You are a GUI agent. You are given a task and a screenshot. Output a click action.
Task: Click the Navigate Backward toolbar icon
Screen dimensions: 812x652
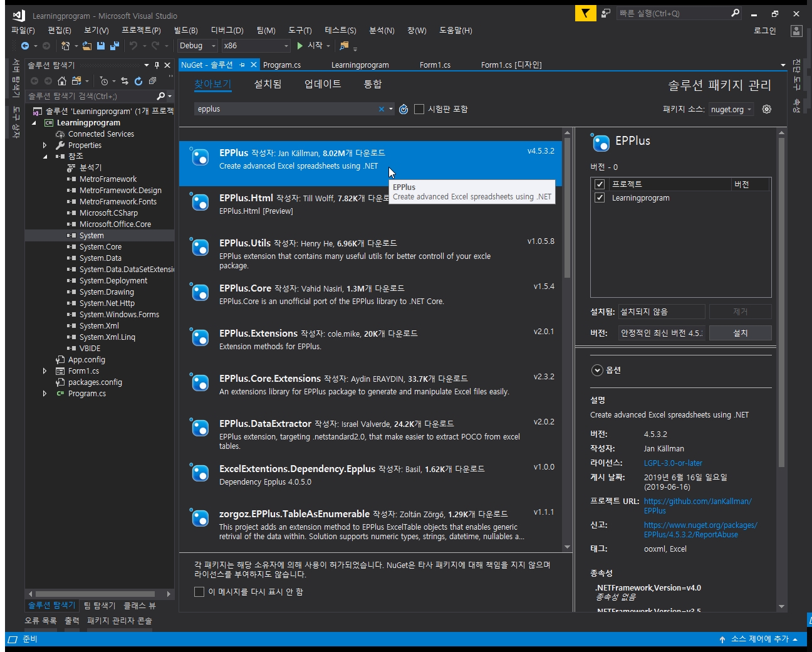25,46
